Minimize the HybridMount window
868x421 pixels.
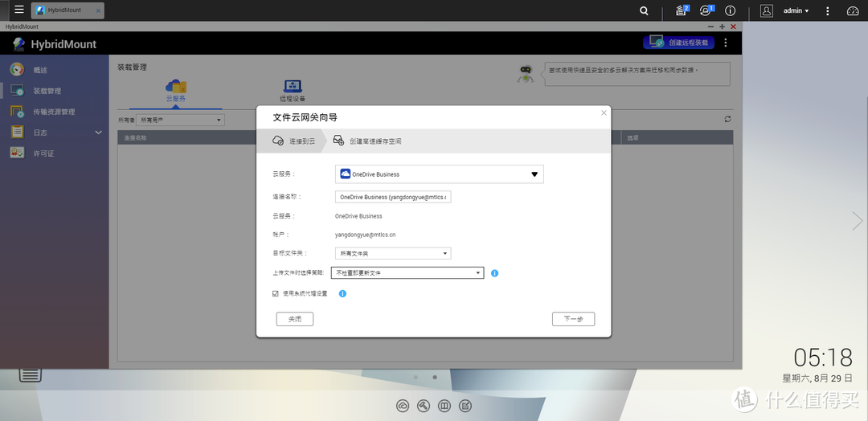(x=711, y=27)
